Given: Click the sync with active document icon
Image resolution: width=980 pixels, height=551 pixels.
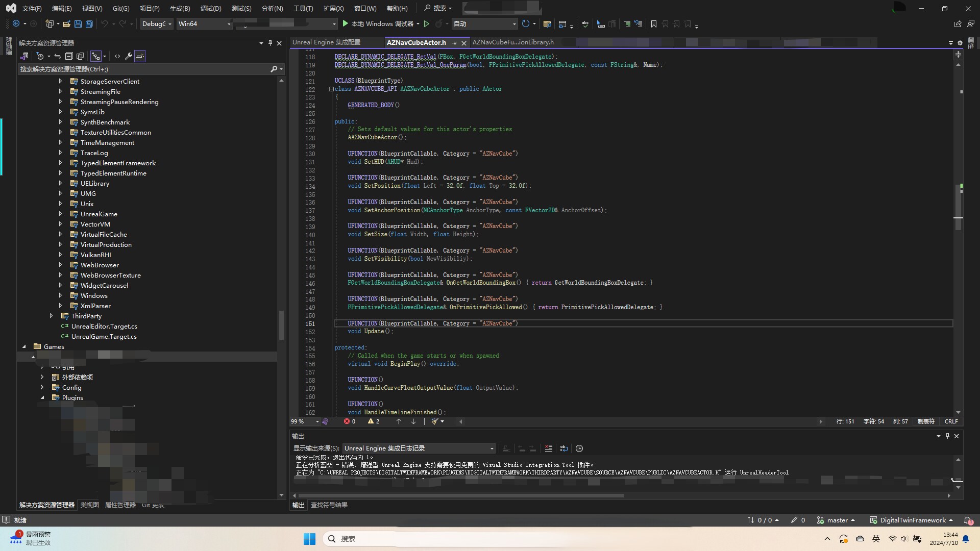Looking at the screenshot, I should coord(58,56).
